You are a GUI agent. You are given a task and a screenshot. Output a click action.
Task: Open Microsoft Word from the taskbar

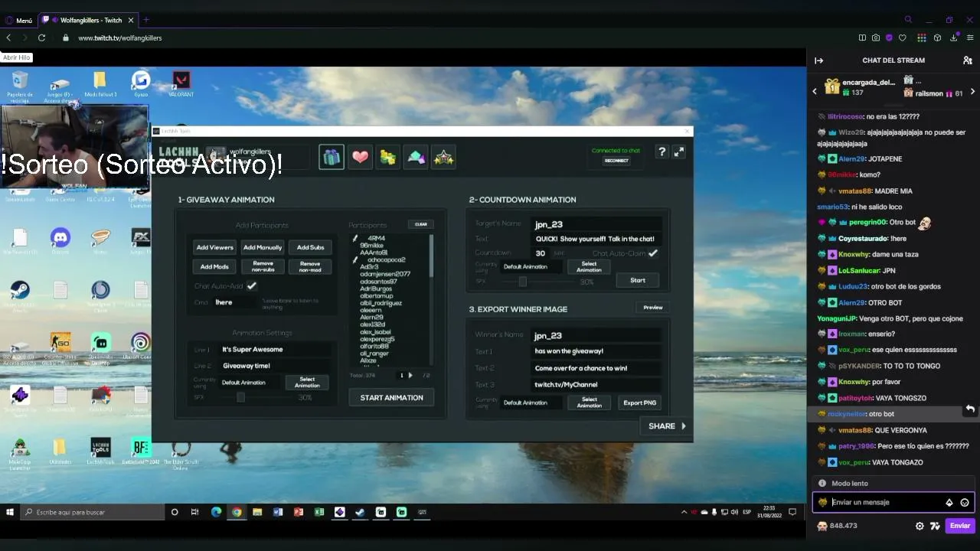278,512
